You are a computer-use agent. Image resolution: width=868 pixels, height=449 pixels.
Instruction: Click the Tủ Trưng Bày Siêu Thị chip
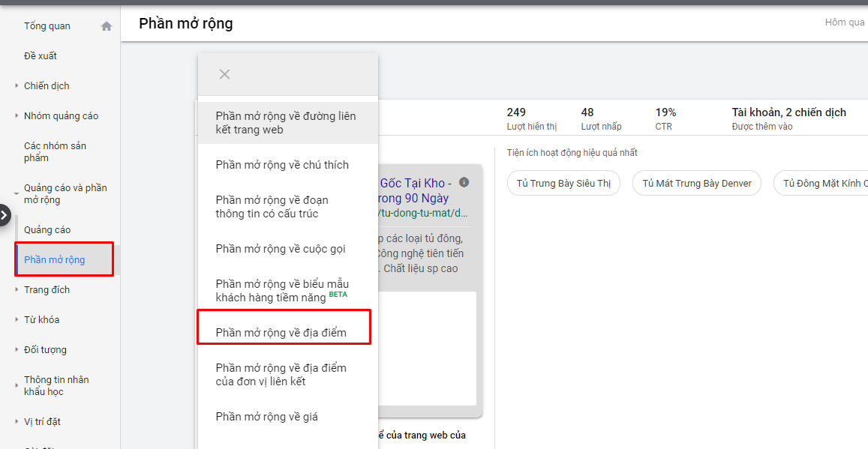click(x=563, y=183)
